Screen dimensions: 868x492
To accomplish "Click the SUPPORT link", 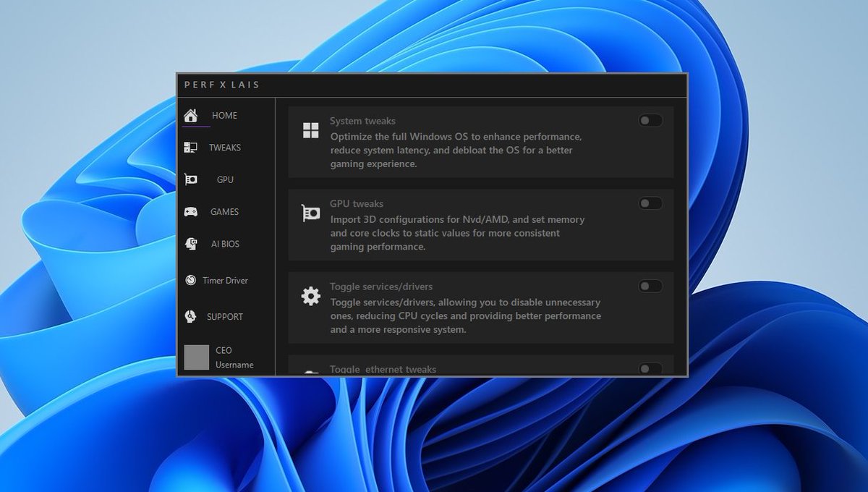I will click(x=226, y=316).
